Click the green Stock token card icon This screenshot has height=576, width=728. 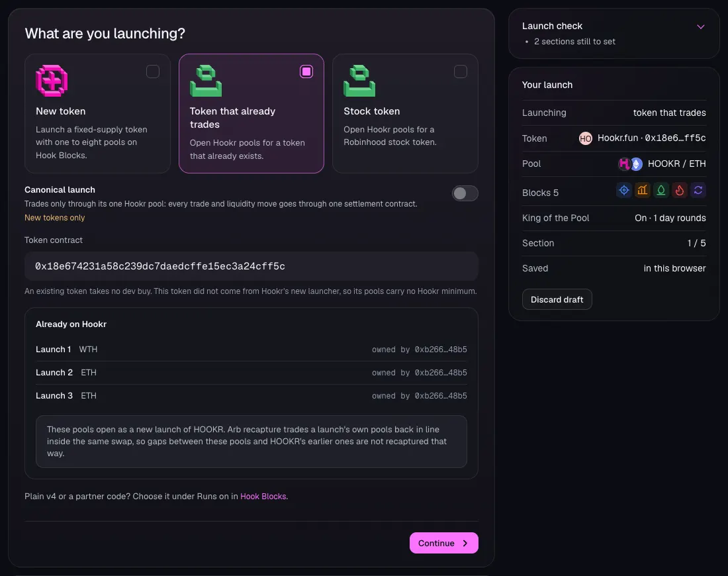(x=359, y=81)
